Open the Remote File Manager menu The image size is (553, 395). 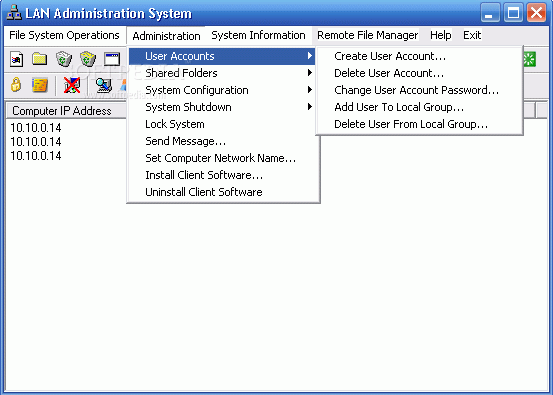[x=367, y=35]
